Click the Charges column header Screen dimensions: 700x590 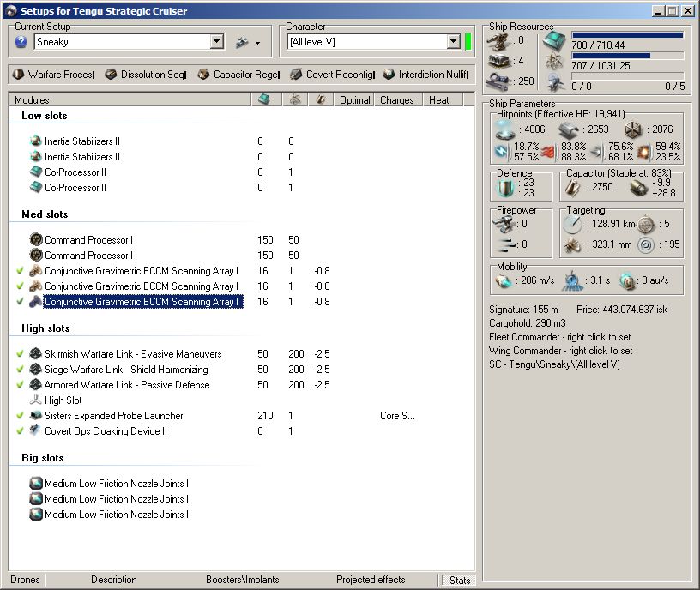[397, 100]
